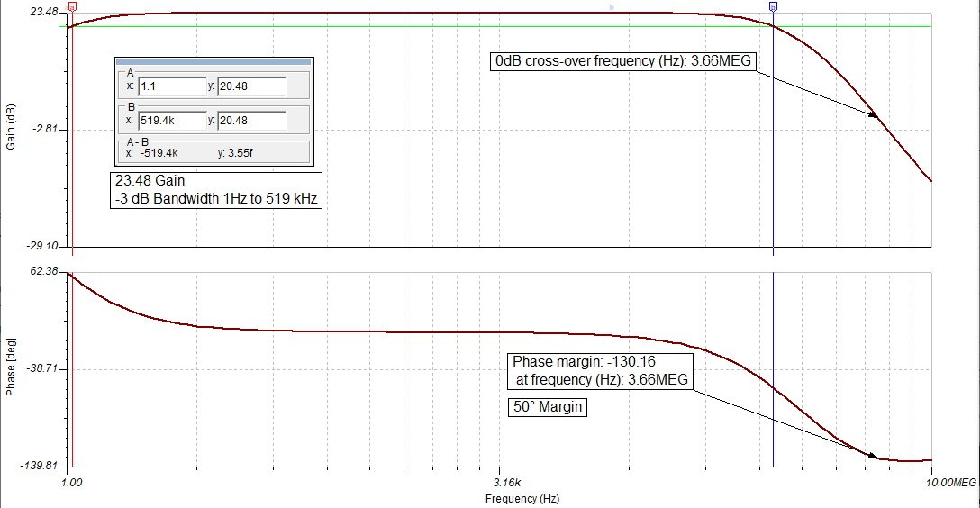Click the 1.00 frequency axis tick label

[72, 483]
